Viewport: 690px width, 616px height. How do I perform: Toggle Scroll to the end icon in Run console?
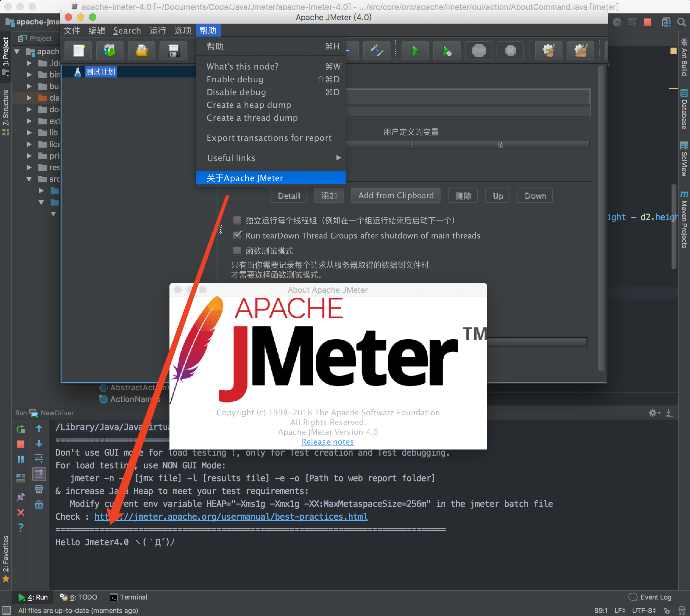pos(39,474)
